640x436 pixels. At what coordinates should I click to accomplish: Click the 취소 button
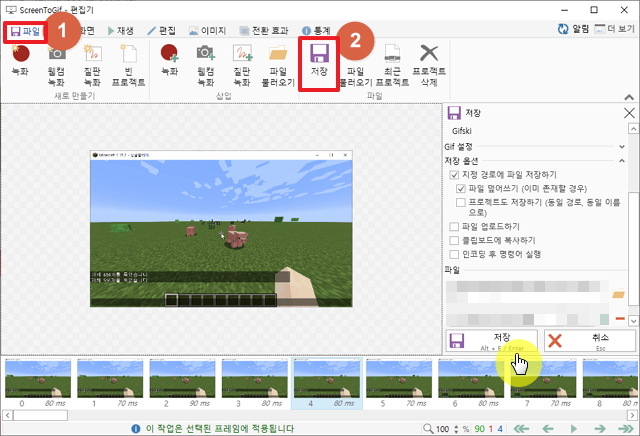point(590,341)
